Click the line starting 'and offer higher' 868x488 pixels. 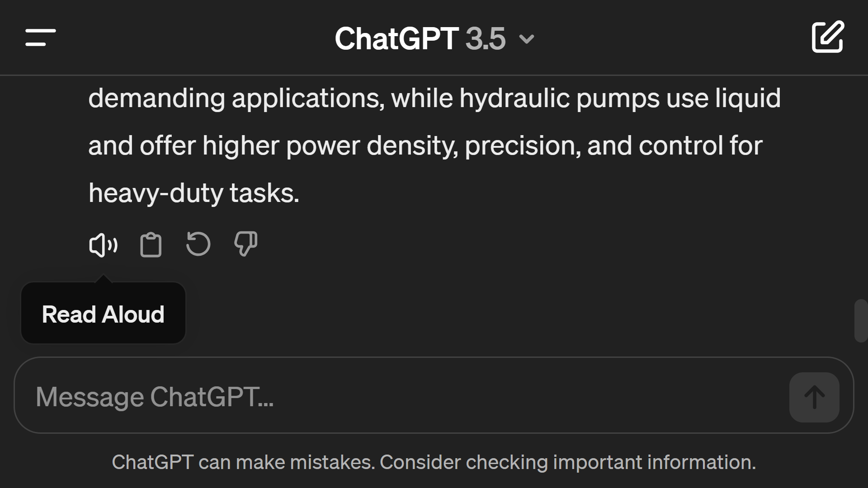(x=425, y=145)
